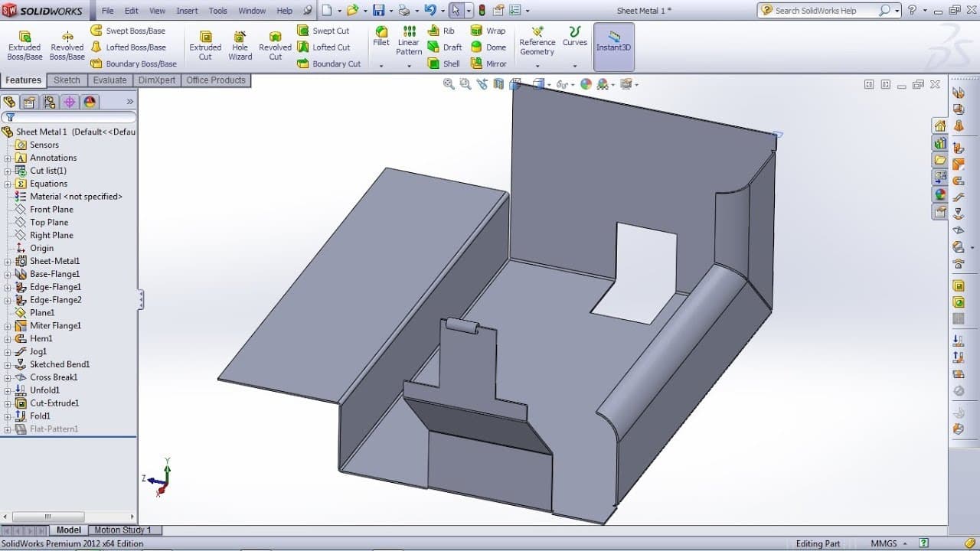Click the Unfold tool in sheet metal toolbar
The height and width of the screenshot is (551, 980).
[959, 341]
